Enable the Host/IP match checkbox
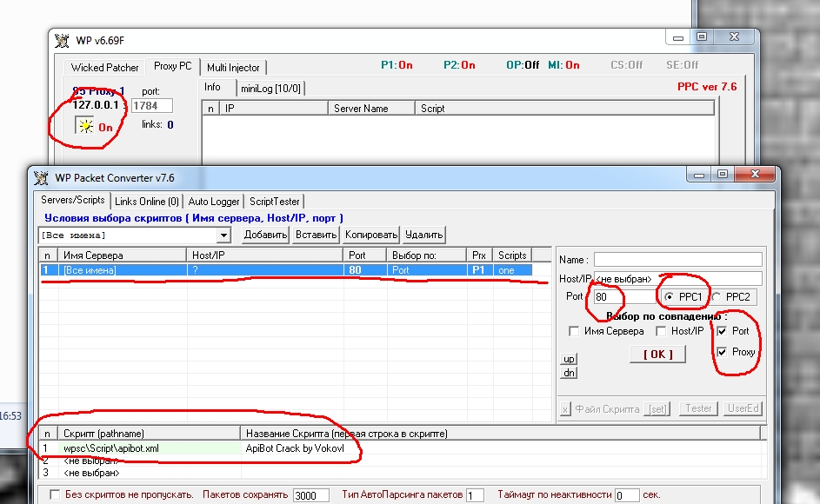This screenshot has height=504, width=820. 662,331
